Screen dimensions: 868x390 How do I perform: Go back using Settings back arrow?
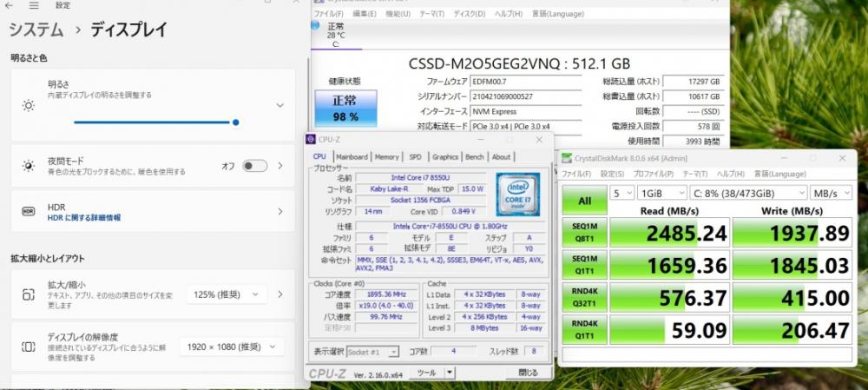point(9,5)
